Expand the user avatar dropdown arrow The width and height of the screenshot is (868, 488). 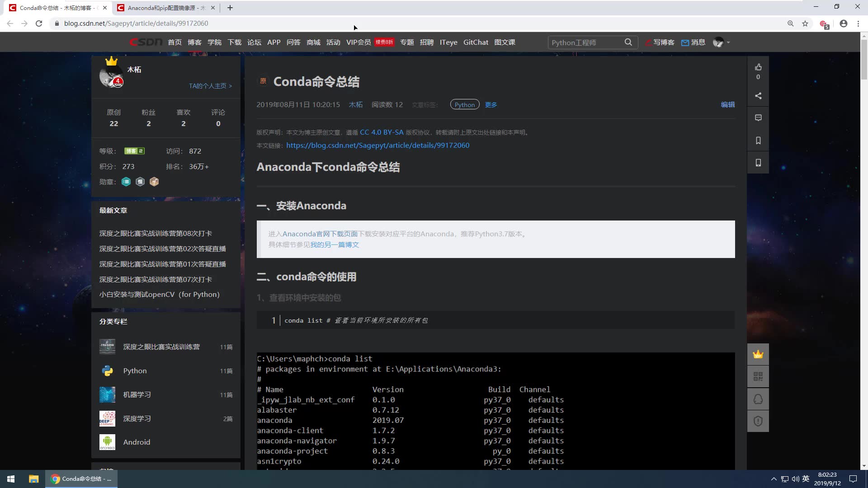(728, 42)
